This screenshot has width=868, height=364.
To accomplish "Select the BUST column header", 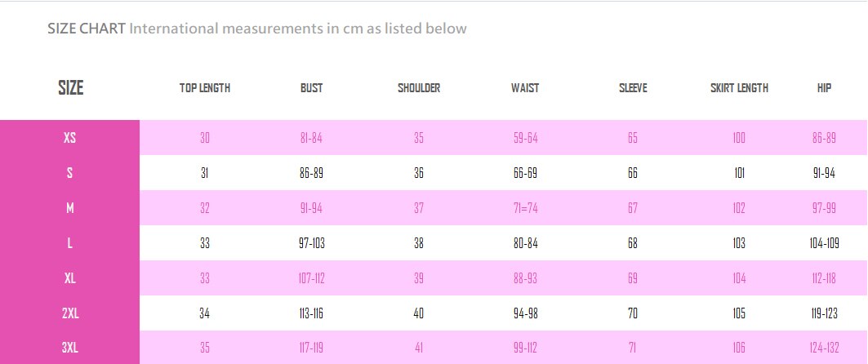I will 311,88.
